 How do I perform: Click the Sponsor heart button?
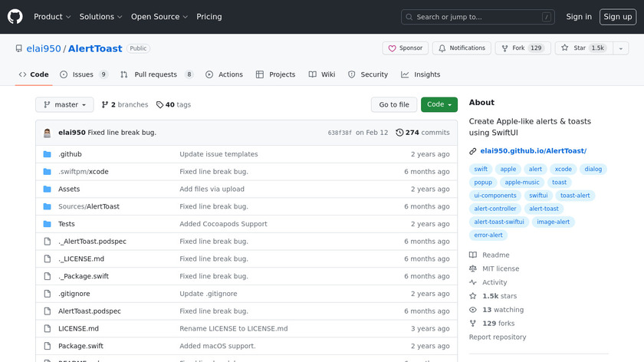[405, 48]
